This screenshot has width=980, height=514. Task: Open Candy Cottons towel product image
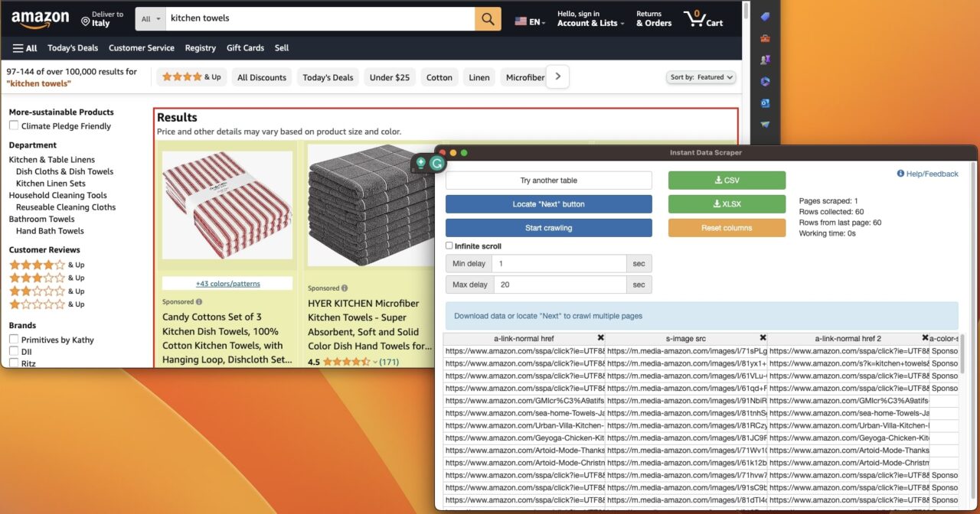click(227, 206)
